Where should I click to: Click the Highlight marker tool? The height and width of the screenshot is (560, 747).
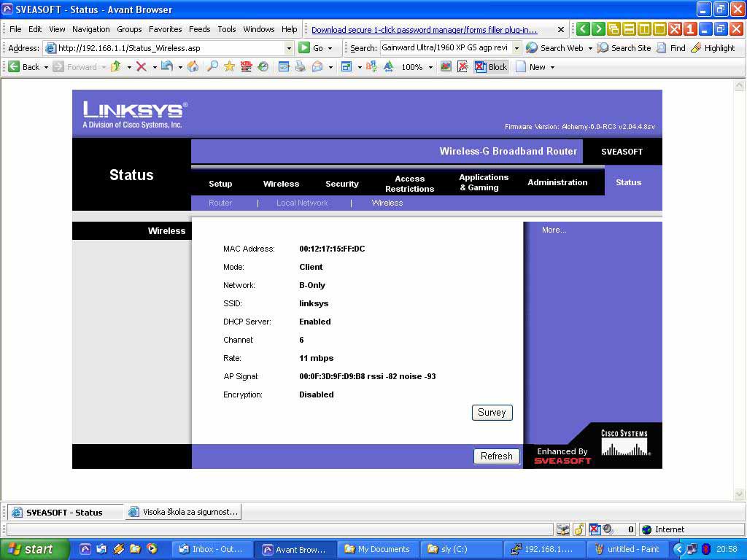point(713,48)
